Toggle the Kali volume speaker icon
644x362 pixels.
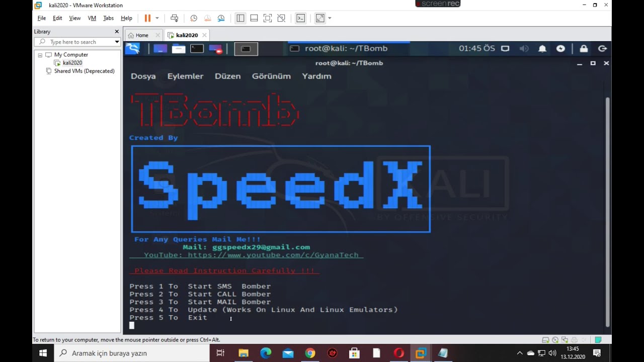[x=524, y=48]
